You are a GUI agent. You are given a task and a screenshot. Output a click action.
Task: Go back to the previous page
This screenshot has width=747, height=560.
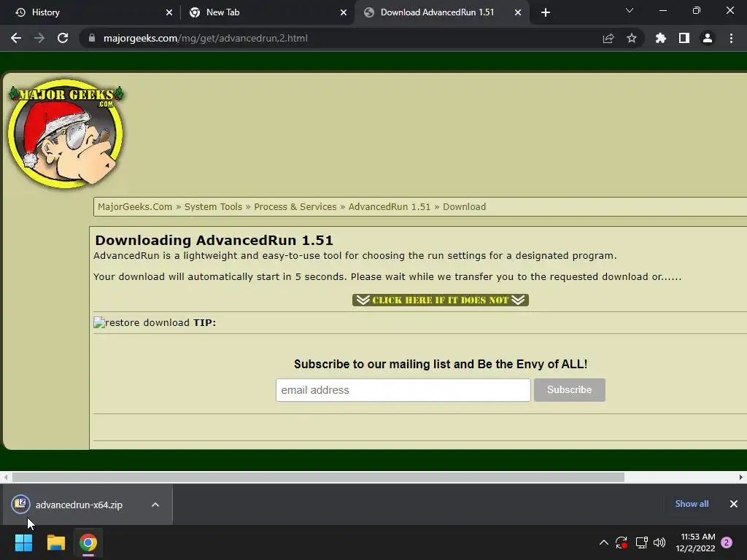tap(16, 38)
